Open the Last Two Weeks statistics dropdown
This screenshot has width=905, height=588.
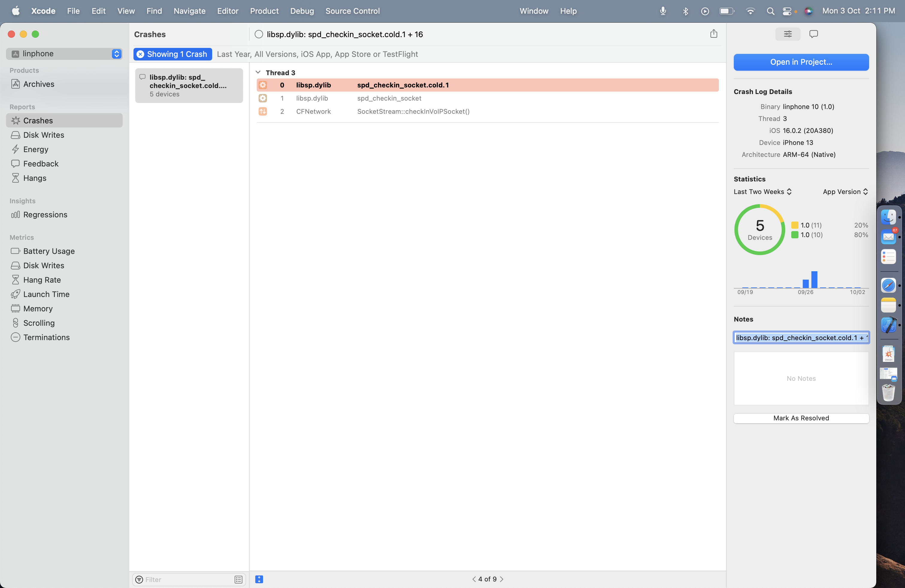click(x=762, y=192)
